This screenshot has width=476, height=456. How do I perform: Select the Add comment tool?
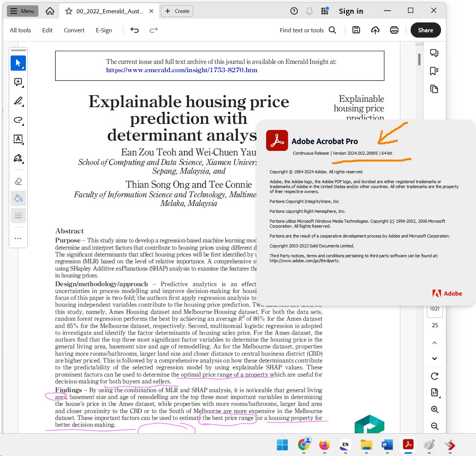[x=18, y=82]
